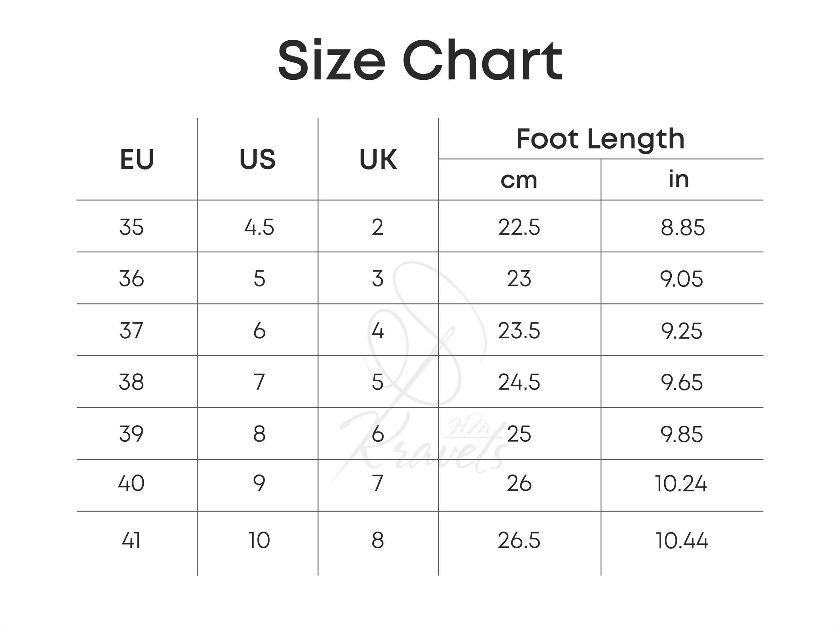840x630 pixels.
Task: Select the 8.85 inch cell
Action: 682,227
